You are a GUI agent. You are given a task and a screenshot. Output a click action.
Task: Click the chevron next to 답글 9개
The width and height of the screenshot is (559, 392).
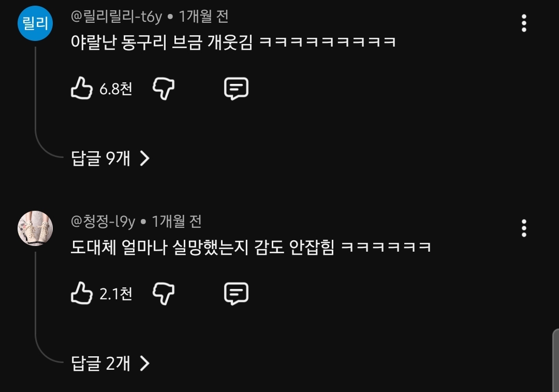(144, 158)
